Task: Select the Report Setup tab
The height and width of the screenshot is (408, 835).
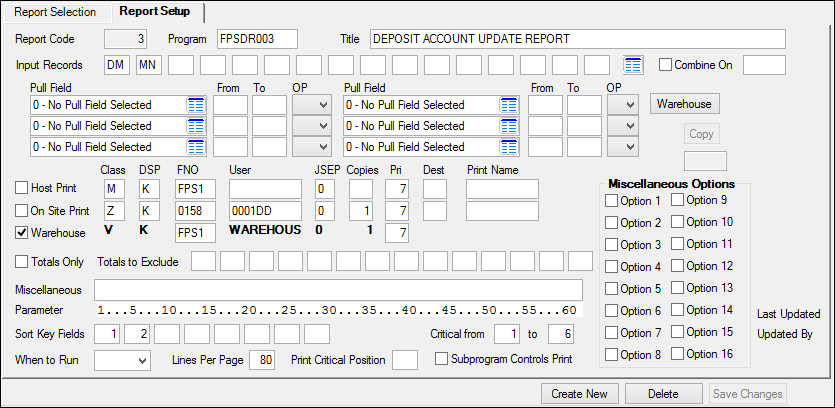Action: coord(156,12)
